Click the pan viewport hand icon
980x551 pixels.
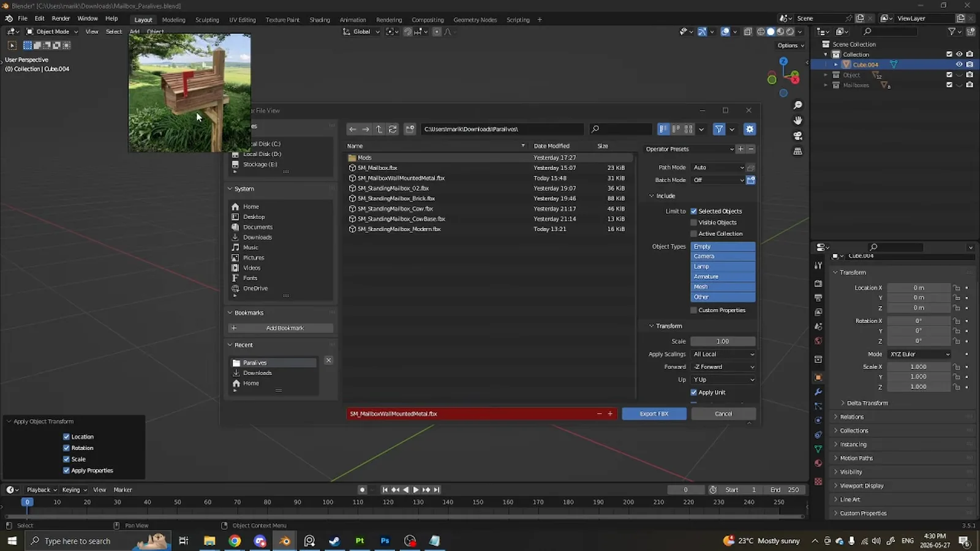click(x=797, y=121)
